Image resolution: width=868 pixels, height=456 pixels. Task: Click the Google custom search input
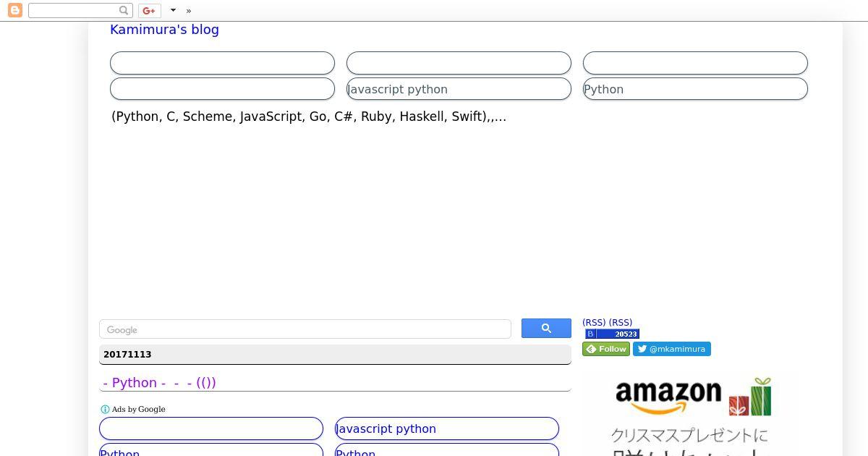click(x=305, y=329)
